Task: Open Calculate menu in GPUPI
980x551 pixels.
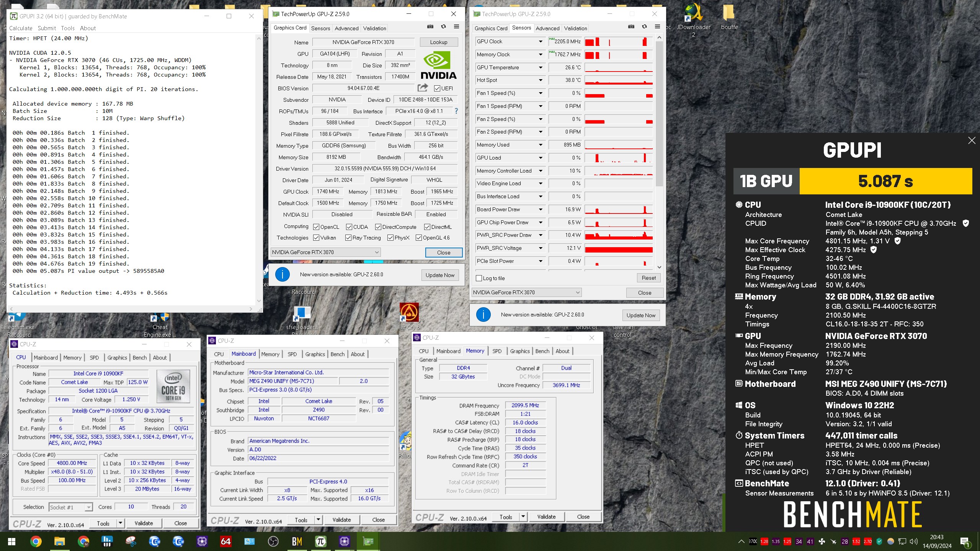Action: [x=21, y=28]
